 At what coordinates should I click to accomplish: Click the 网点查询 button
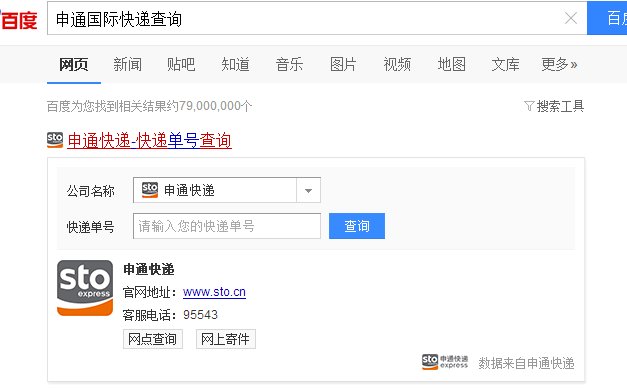(x=153, y=339)
